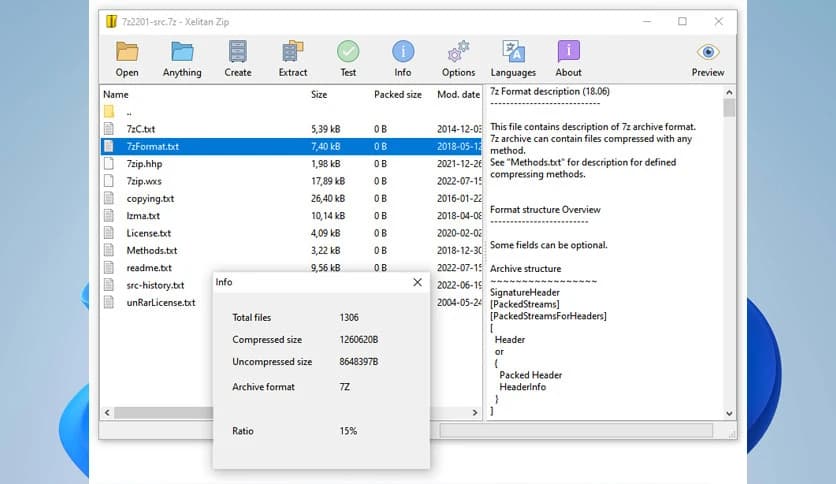Screen dimensions: 836x484
Task: Click 'Format structure Overview' heading in preview
Action: click(x=545, y=209)
